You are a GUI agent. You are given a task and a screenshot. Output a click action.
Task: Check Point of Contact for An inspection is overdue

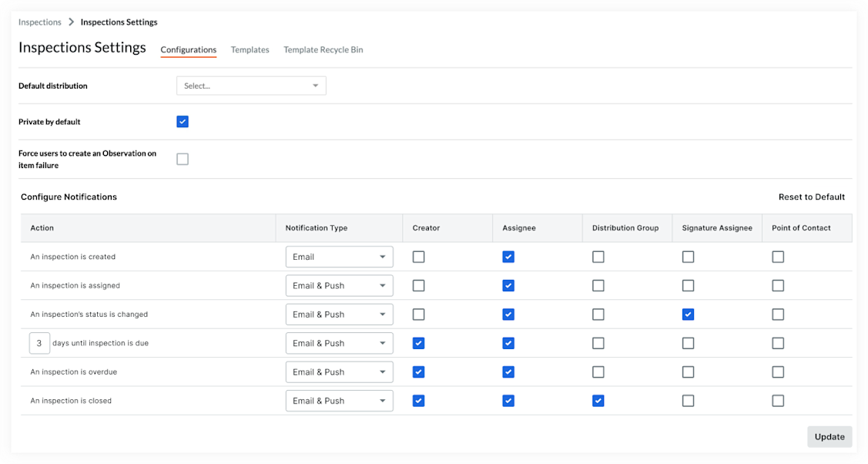pos(778,372)
